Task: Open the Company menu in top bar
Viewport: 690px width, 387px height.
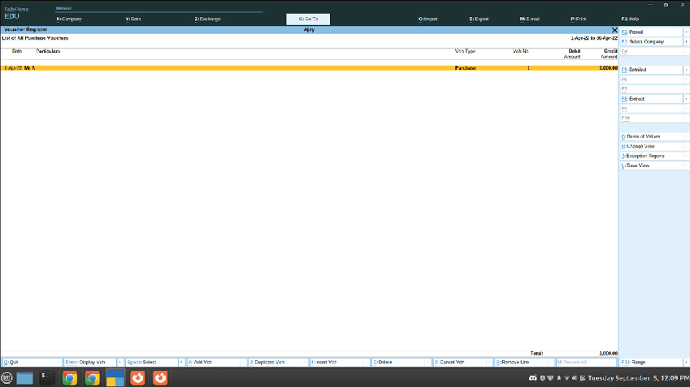Action: pos(69,19)
